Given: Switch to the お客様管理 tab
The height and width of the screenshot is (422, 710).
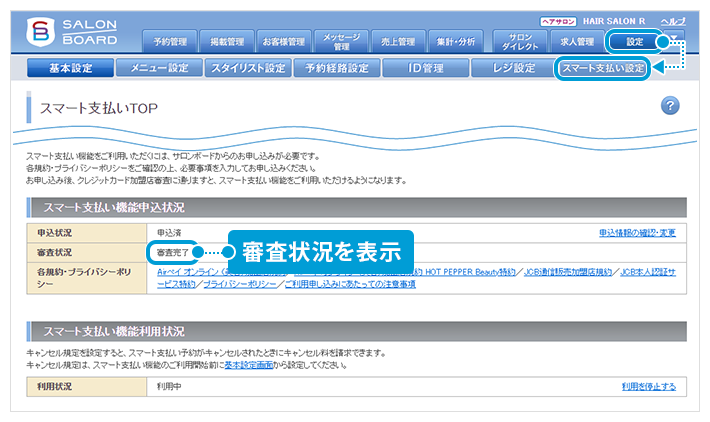Looking at the screenshot, I should (283, 42).
